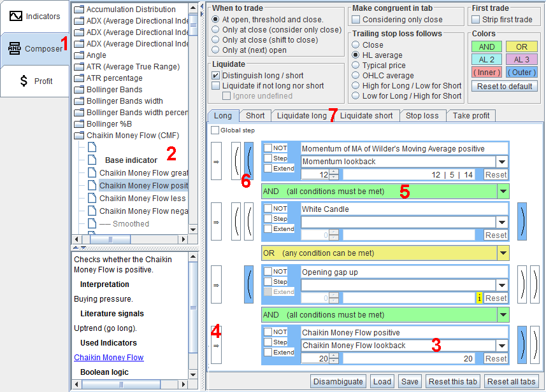Toggle 'Distinguish long / short' checkbox
Image resolution: width=546 pixels, height=392 pixels.
[x=215, y=75]
